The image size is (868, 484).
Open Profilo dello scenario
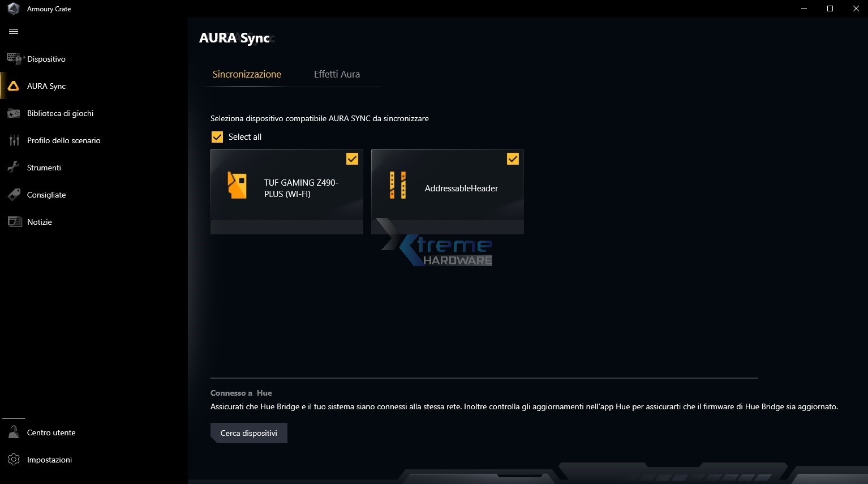pos(64,140)
